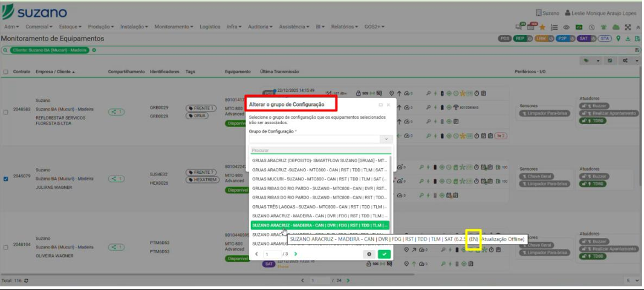This screenshot has width=644, height=290.
Task: Click the favorites star icon in top bar
Action: (x=542, y=27)
